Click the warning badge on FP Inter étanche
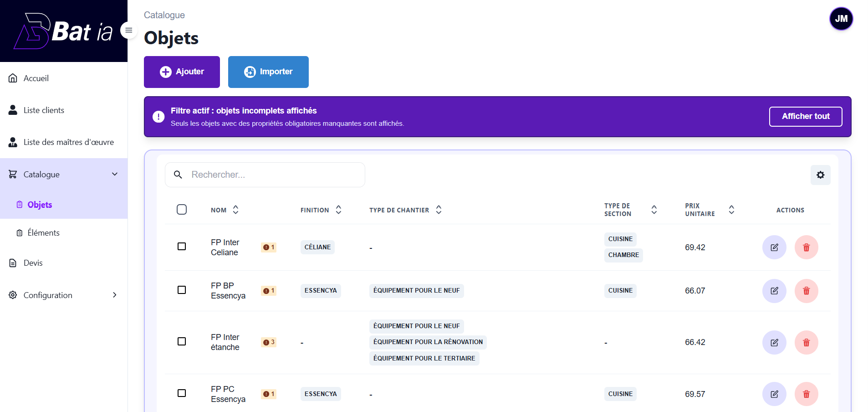This screenshot has height=412, width=868. point(269,342)
